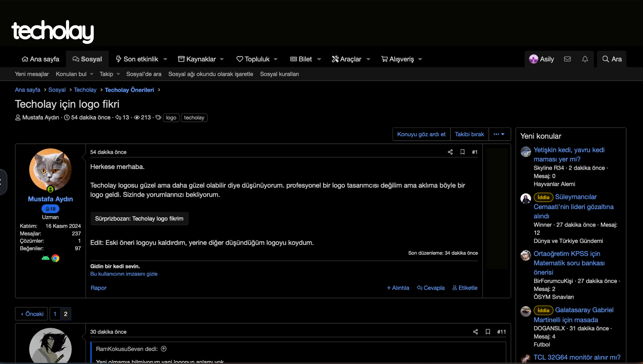Viewport: 643px width, 364px height.
Task: Go to Ana sayfa tab
Action: tap(40, 59)
